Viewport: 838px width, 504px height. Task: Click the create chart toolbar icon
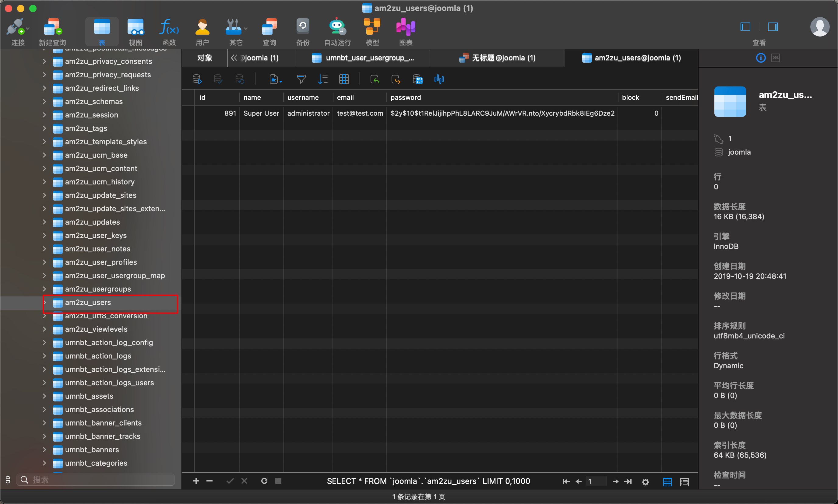pyautogui.click(x=439, y=79)
